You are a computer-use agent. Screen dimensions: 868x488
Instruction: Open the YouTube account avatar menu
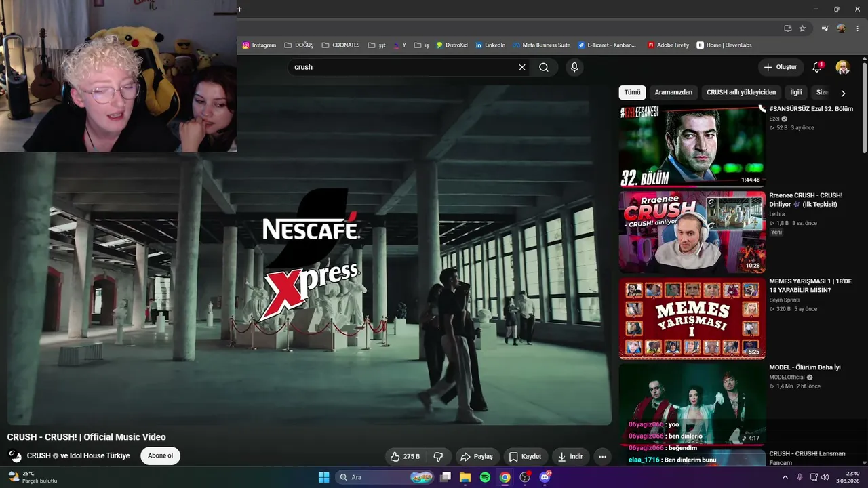tap(842, 67)
